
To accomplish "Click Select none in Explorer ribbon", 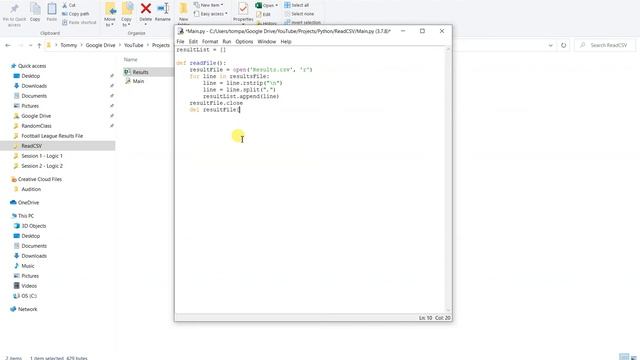I will (x=299, y=14).
